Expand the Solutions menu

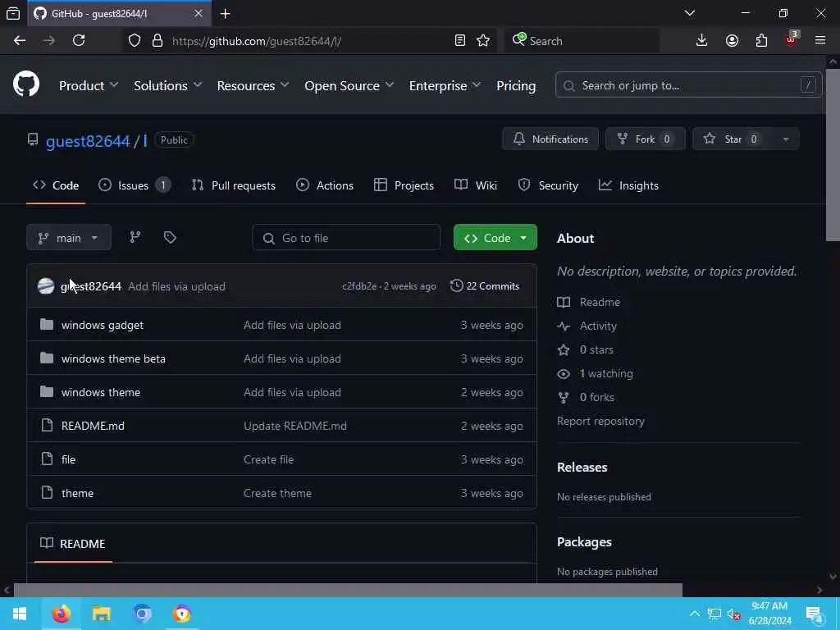[x=167, y=85]
